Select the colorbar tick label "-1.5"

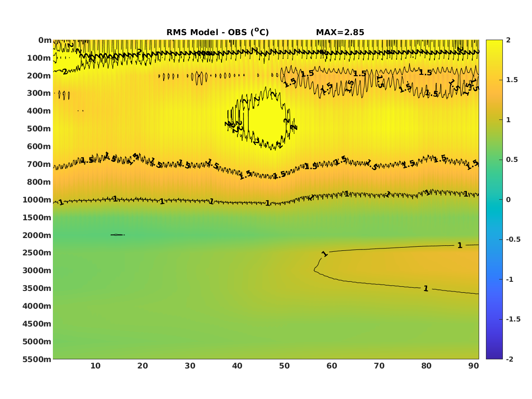[513, 319]
